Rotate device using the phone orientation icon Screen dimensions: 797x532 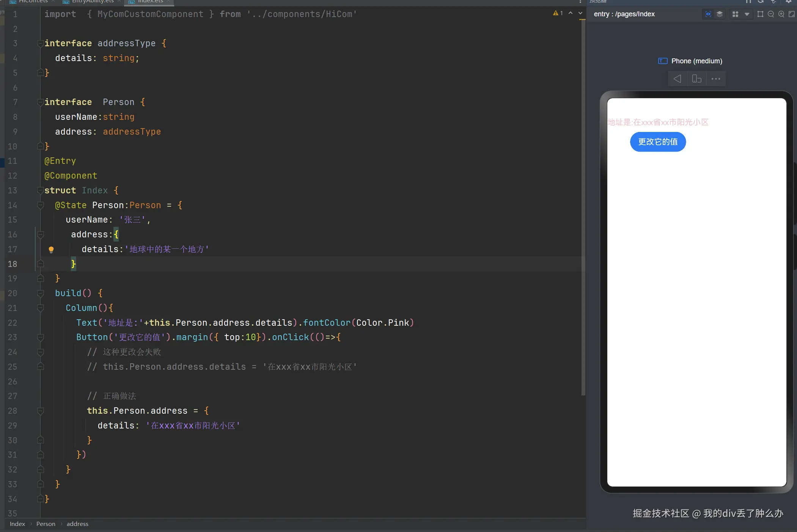tap(696, 79)
